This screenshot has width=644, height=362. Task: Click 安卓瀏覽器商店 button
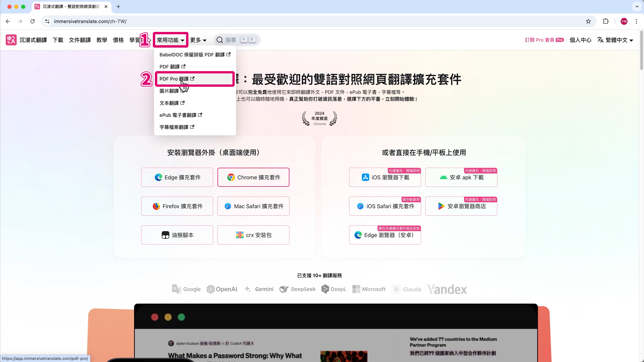pyautogui.click(x=461, y=206)
